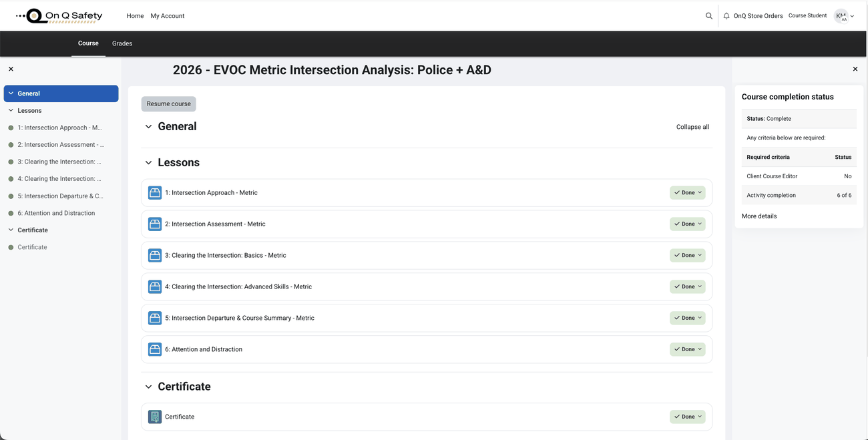Collapse Lessons chevron in sidebar
The image size is (868, 440).
tap(11, 111)
